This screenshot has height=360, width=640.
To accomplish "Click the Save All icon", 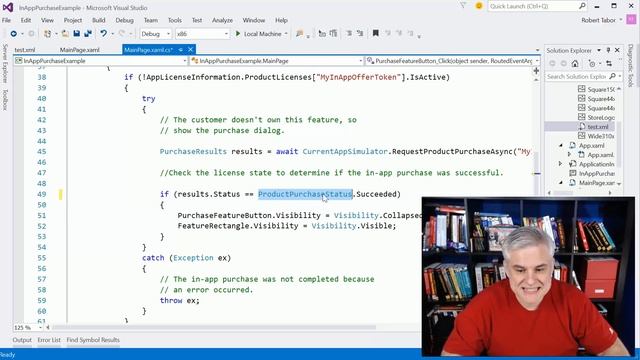I will [87, 34].
